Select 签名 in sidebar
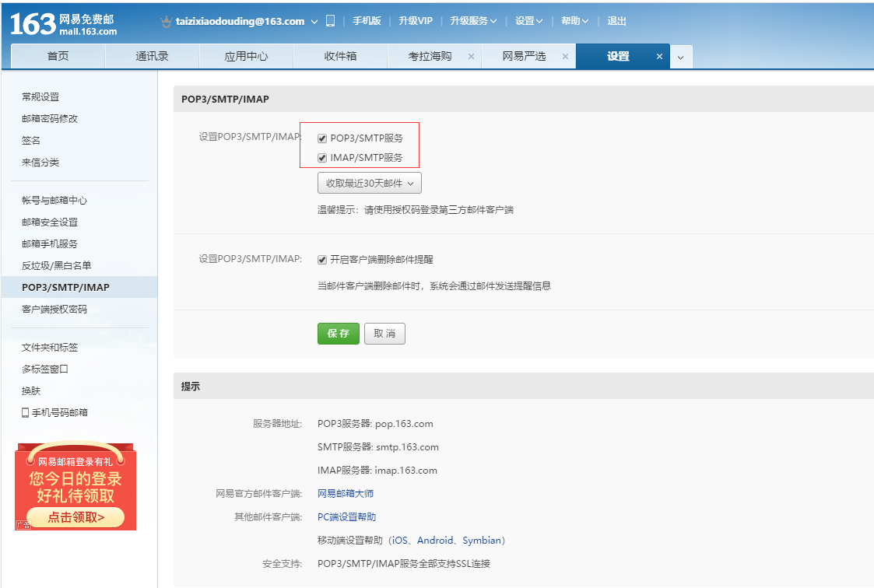 click(x=30, y=140)
